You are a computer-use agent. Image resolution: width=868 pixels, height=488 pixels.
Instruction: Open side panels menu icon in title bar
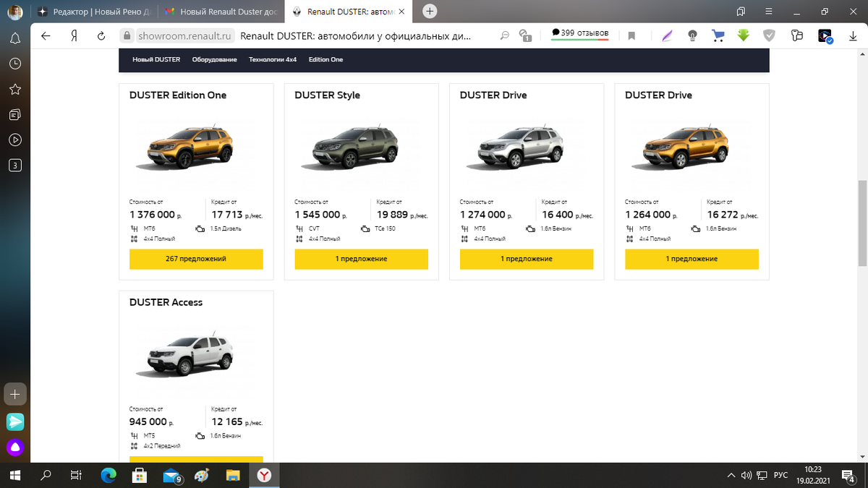tap(741, 12)
